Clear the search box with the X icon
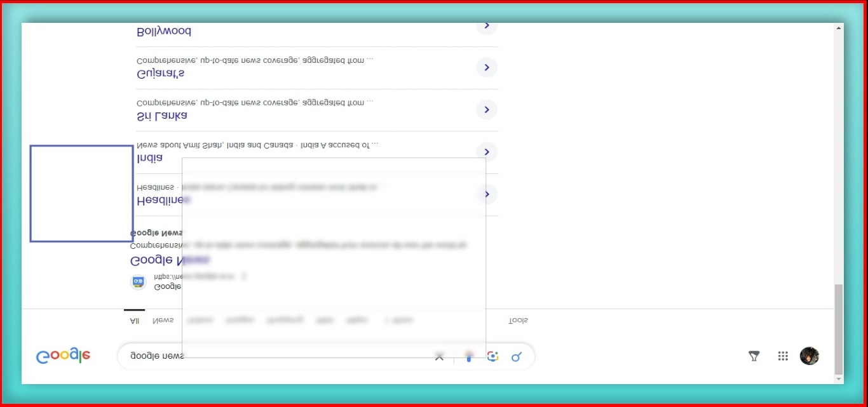Screen dimensions: 868x407 pyautogui.click(x=439, y=357)
